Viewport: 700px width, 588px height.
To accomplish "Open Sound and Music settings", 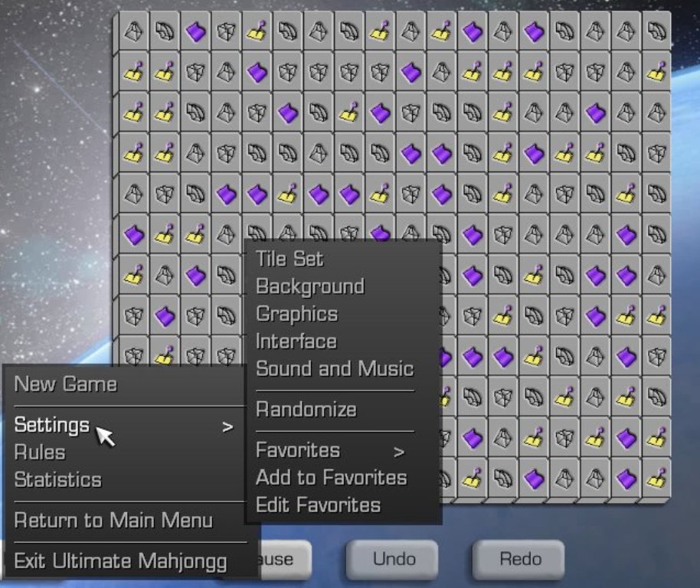I will pyautogui.click(x=334, y=369).
